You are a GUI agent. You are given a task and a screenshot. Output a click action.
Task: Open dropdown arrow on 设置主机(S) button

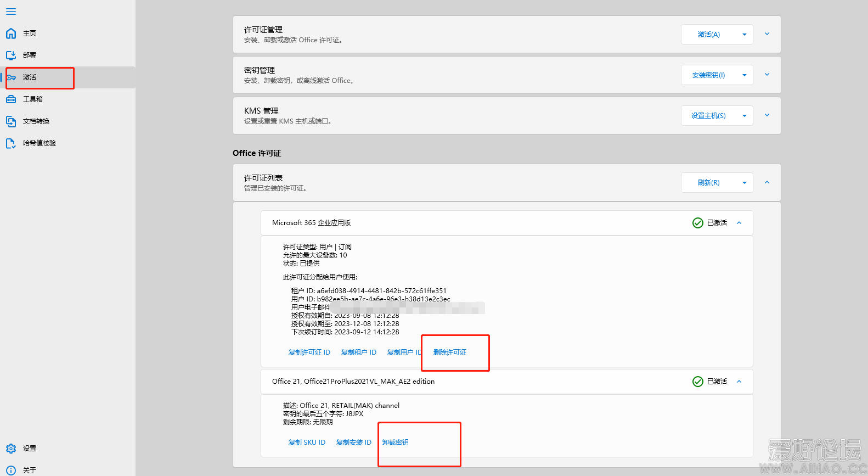pyautogui.click(x=744, y=116)
